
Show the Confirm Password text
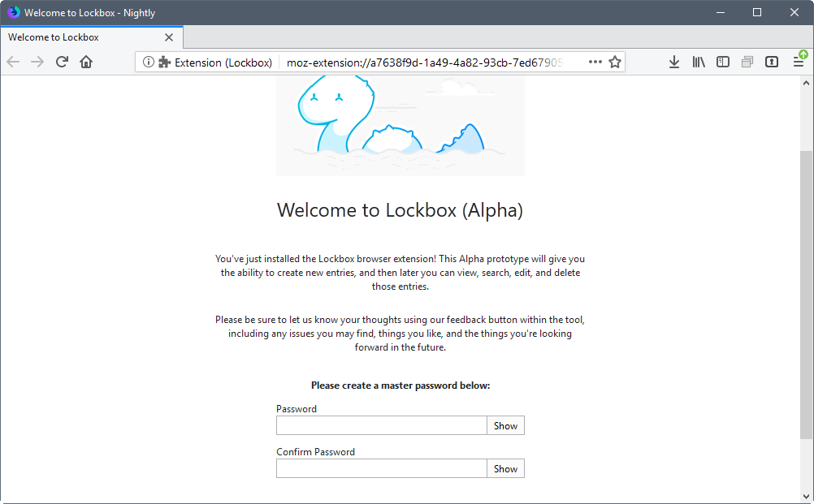click(x=505, y=468)
